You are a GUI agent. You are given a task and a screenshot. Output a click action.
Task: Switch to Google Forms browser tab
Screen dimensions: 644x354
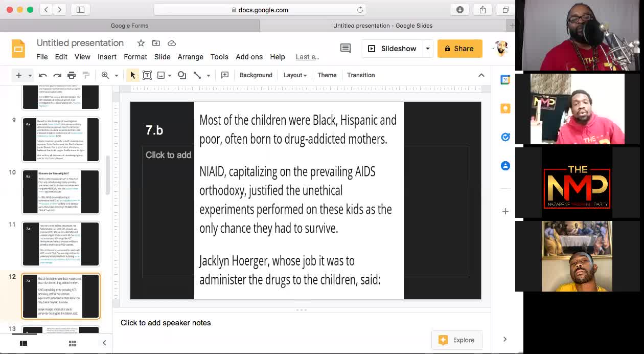click(x=130, y=26)
